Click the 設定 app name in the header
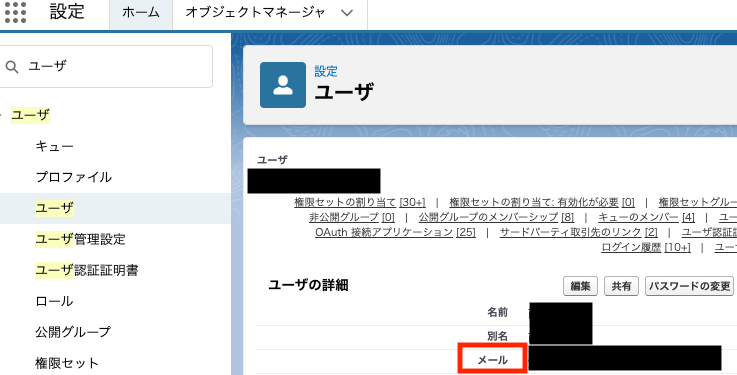Screen dimensions: 737x375 67,12
